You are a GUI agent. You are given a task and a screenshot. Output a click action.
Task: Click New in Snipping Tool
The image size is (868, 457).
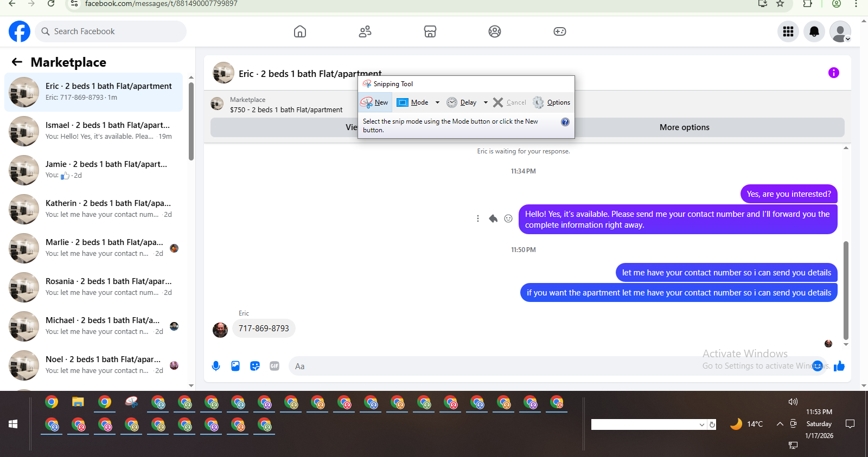pyautogui.click(x=374, y=102)
